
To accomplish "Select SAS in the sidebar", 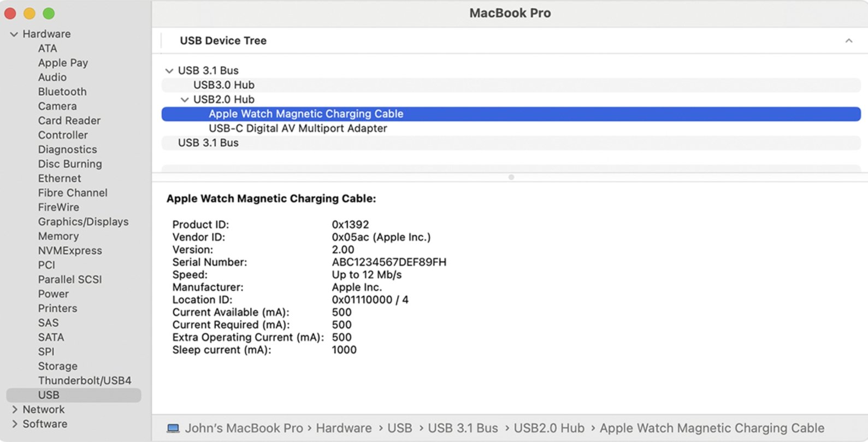I will pyautogui.click(x=48, y=323).
